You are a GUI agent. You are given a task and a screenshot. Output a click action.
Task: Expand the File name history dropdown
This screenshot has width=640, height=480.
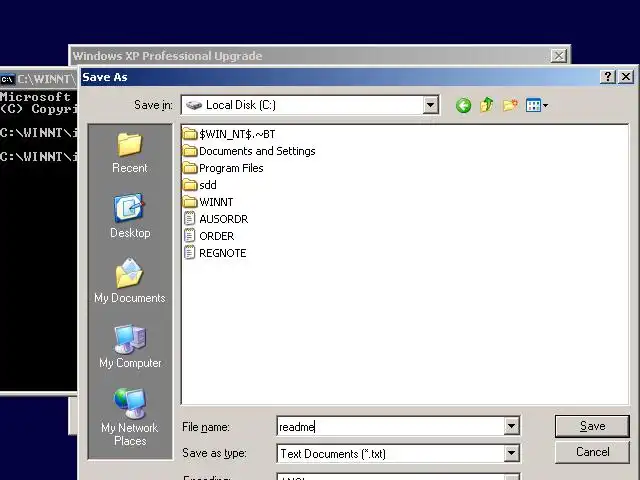[511, 427]
